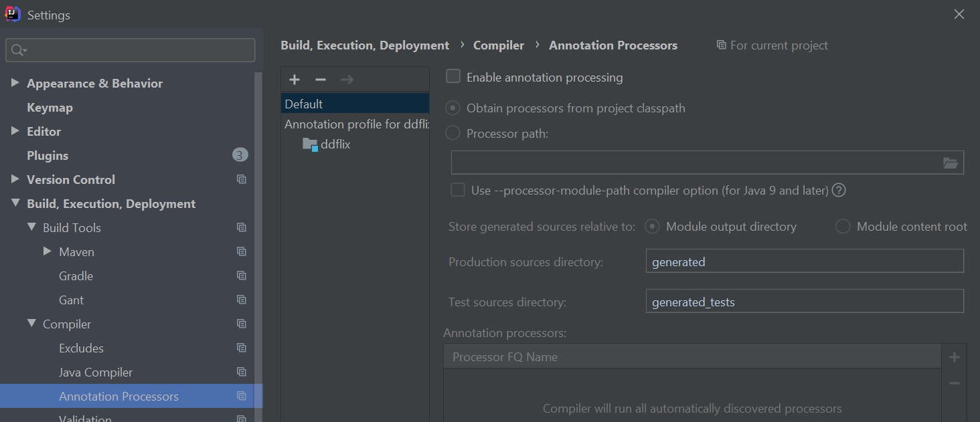This screenshot has width=980, height=422.
Task: Toggle the --processor-module-path compiler option checkbox
Action: coord(458,191)
